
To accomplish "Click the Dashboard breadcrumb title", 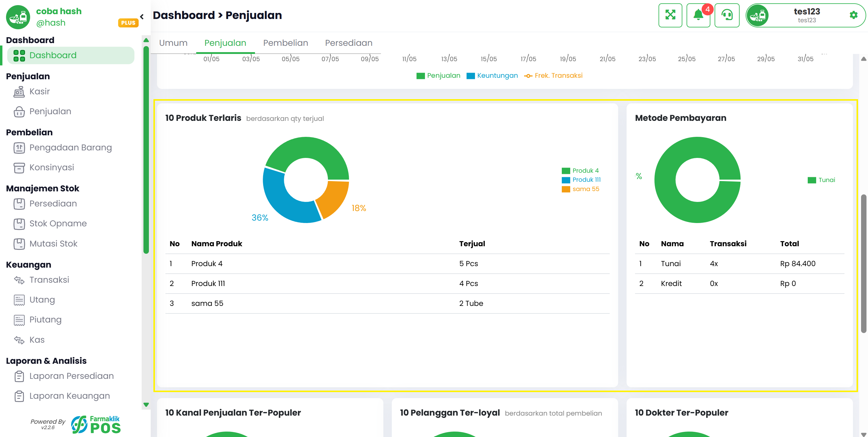I will pos(184,15).
